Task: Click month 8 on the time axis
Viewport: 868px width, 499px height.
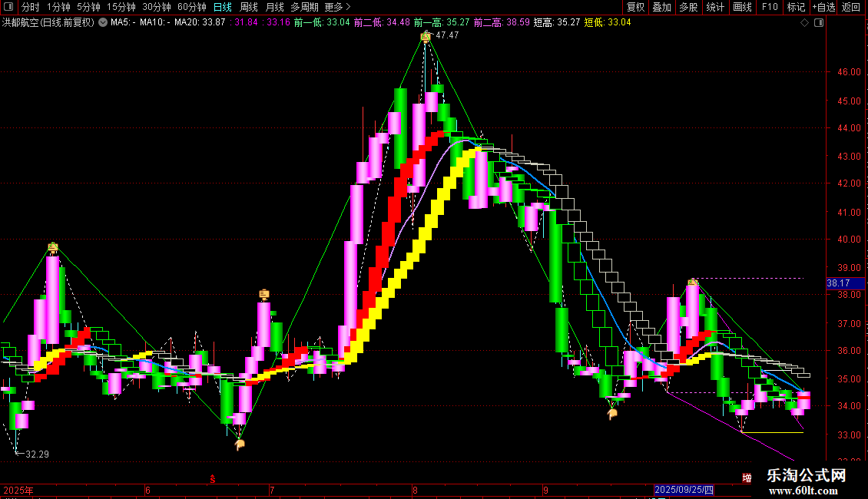Action: 415,490
